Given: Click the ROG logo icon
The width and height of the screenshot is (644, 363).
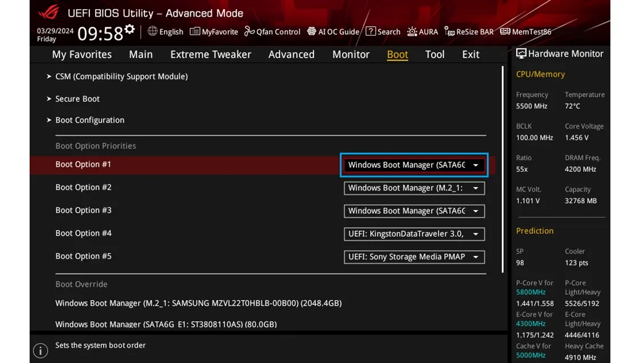Looking at the screenshot, I should [x=49, y=13].
